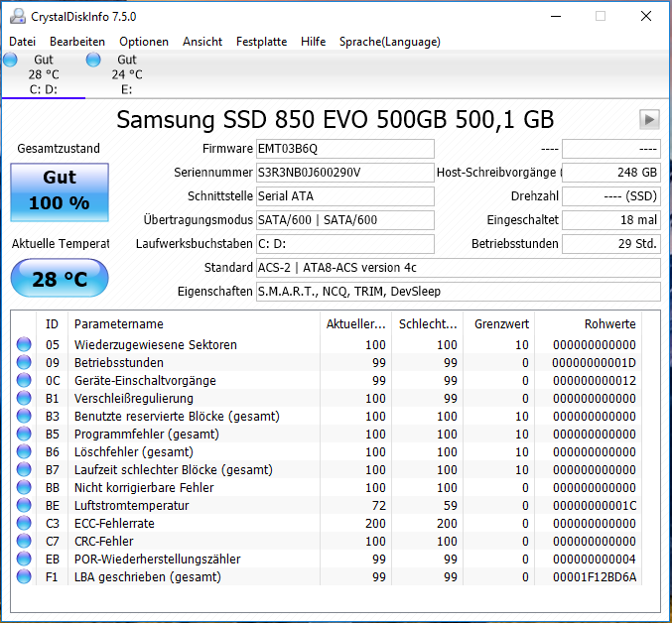Image resolution: width=672 pixels, height=623 pixels.
Task: Click status orb of Verschleißregulierung row
Action: point(24,398)
